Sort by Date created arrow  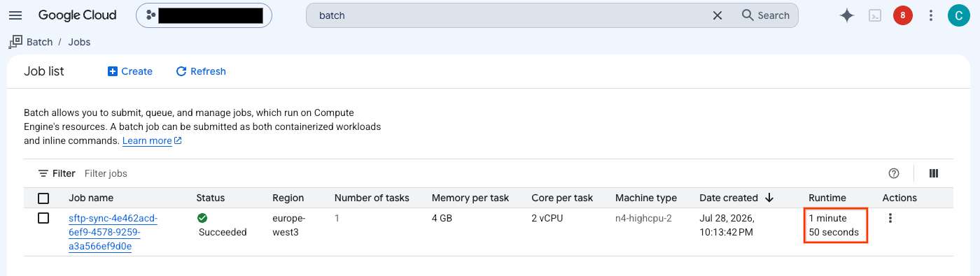769,198
